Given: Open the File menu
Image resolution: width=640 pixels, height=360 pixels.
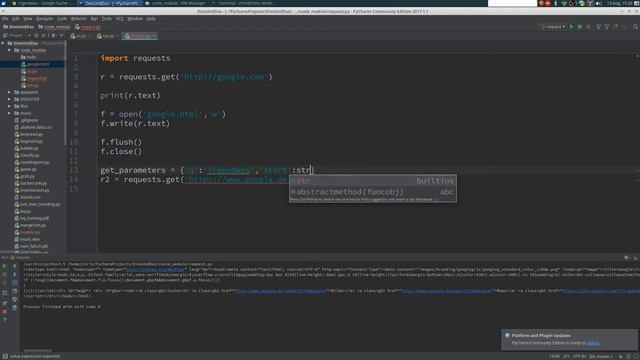Looking at the screenshot, I should 5,19.
